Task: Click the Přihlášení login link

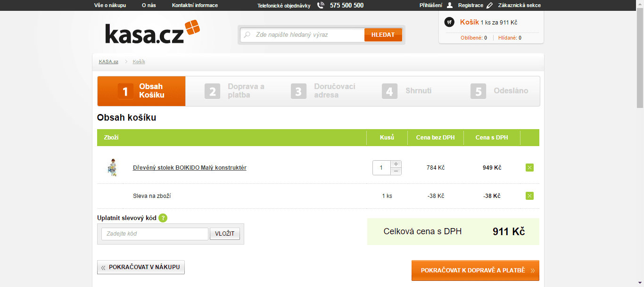Action: (x=431, y=5)
